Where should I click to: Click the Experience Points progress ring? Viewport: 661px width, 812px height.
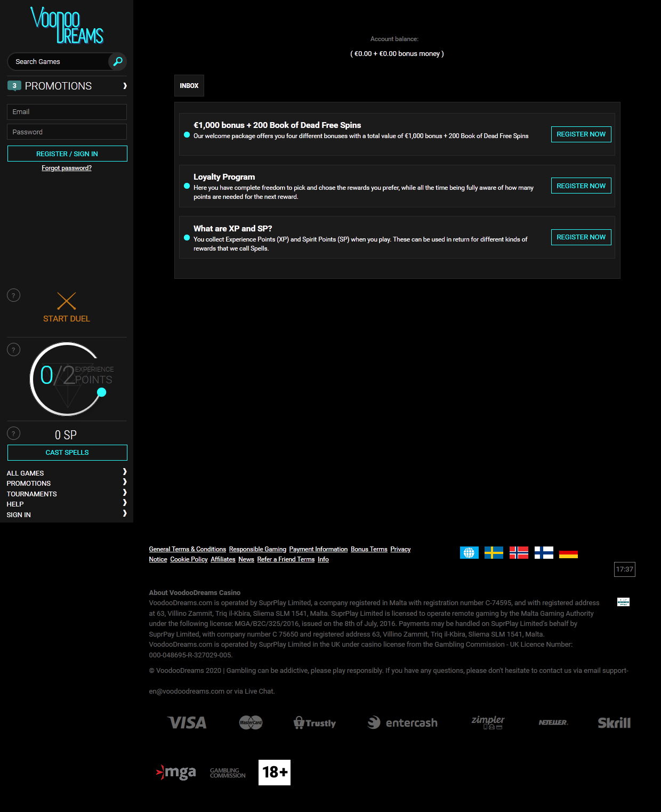(x=67, y=379)
